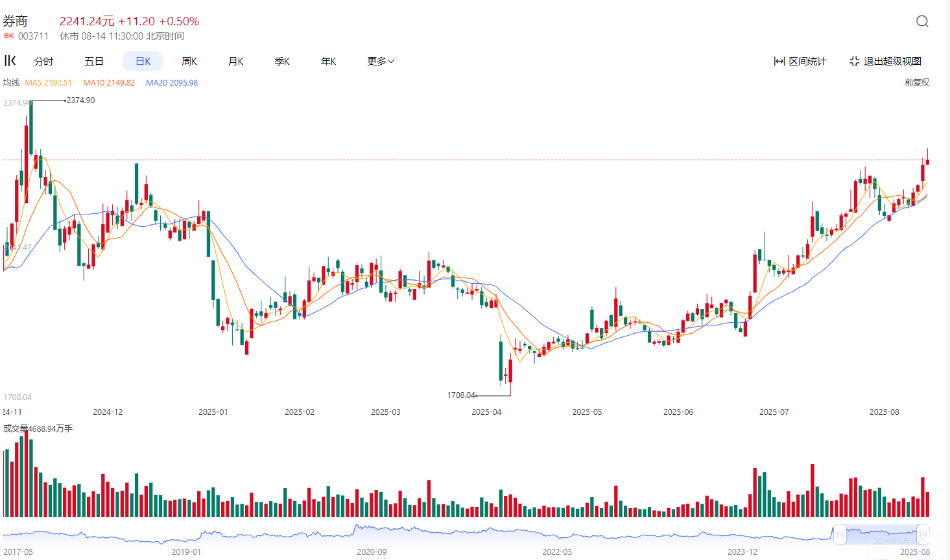Viewport: 950px width, 560px height.
Task: Switch to the 周K weekly tab
Action: point(189,61)
